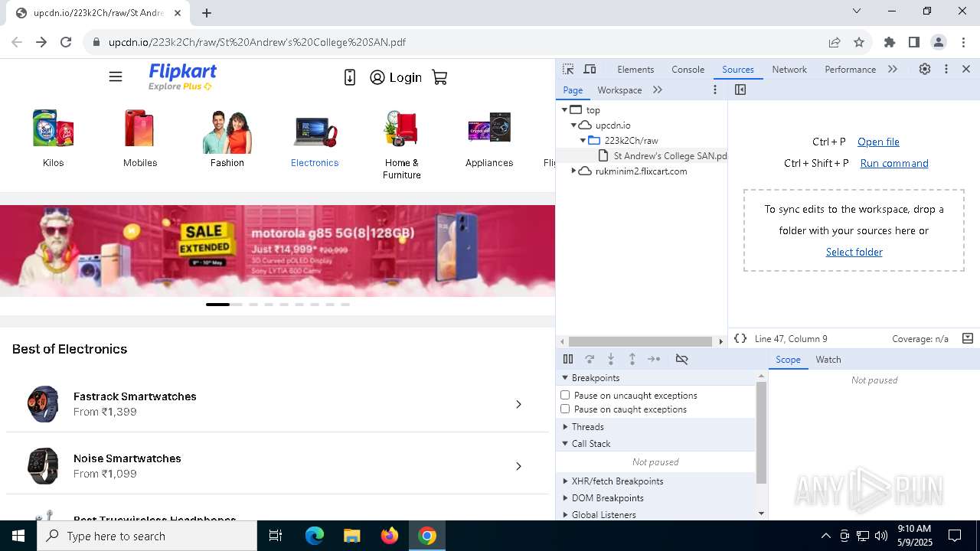
Task: Toggle DevTools inspect element picker
Action: (x=568, y=69)
